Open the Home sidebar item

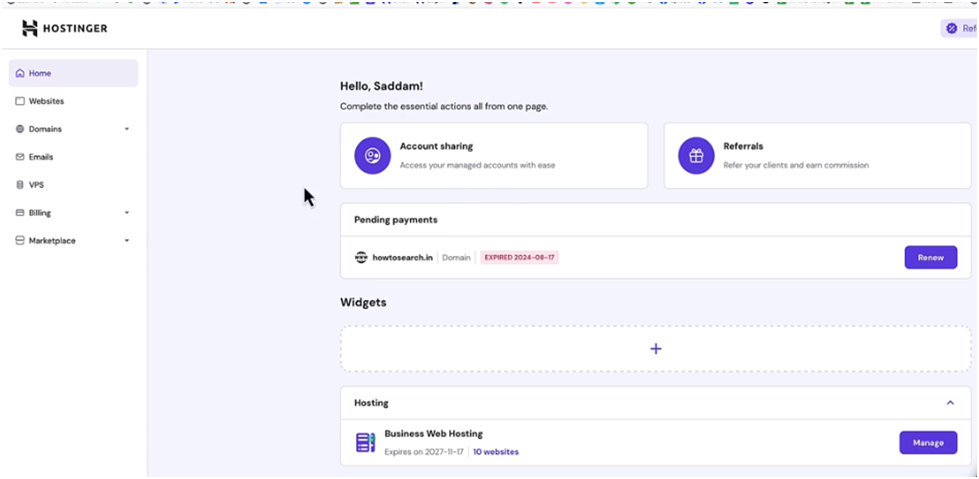click(73, 73)
